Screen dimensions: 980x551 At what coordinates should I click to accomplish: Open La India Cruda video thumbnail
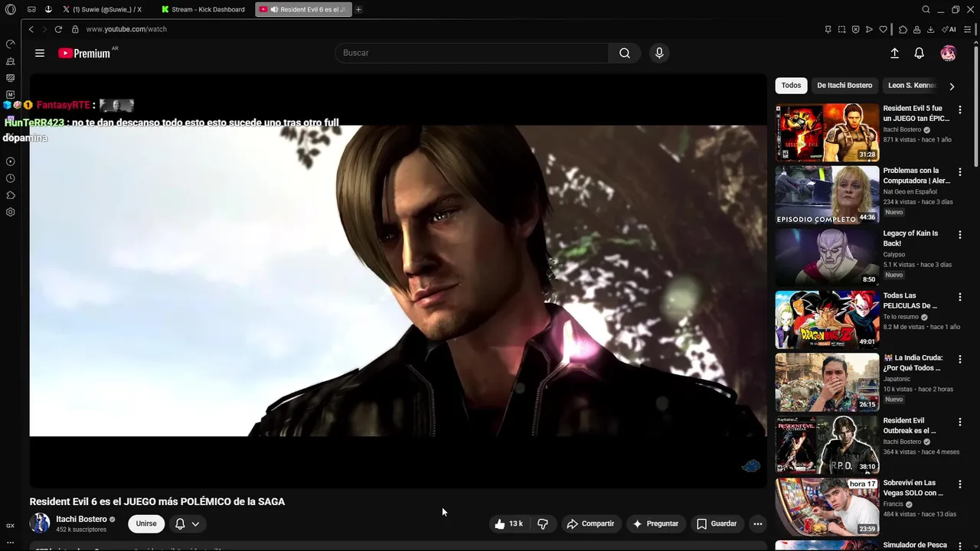pos(827,382)
